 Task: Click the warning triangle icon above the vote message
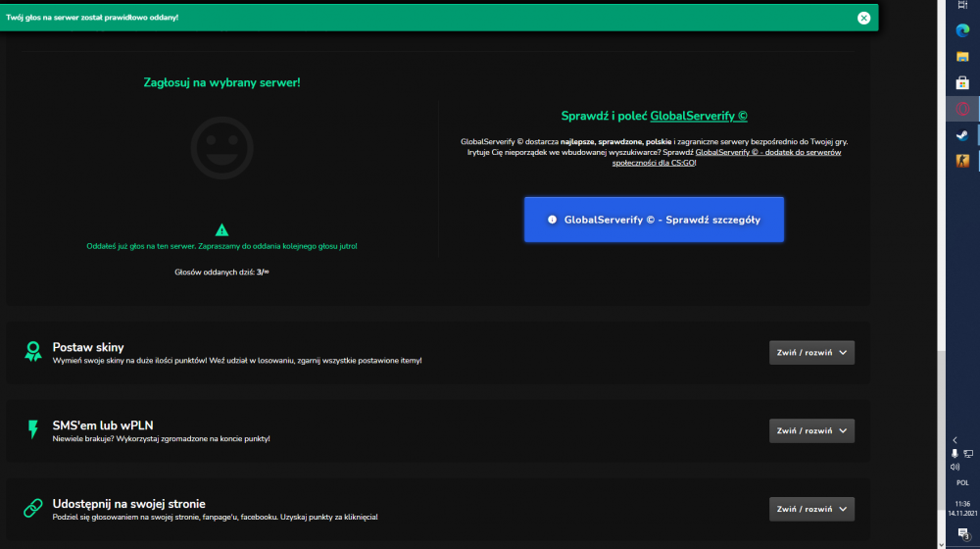(x=221, y=230)
